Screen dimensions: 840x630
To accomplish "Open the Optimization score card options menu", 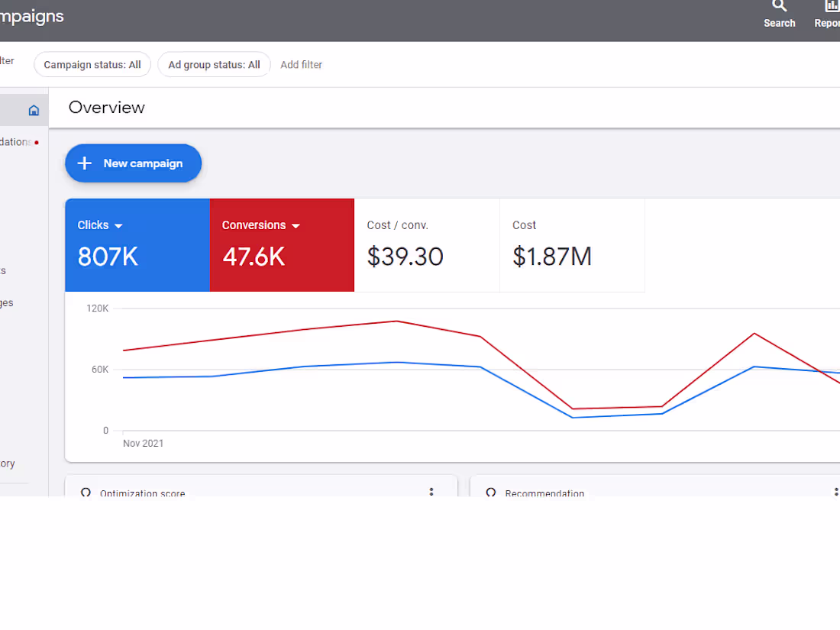I will click(431, 493).
